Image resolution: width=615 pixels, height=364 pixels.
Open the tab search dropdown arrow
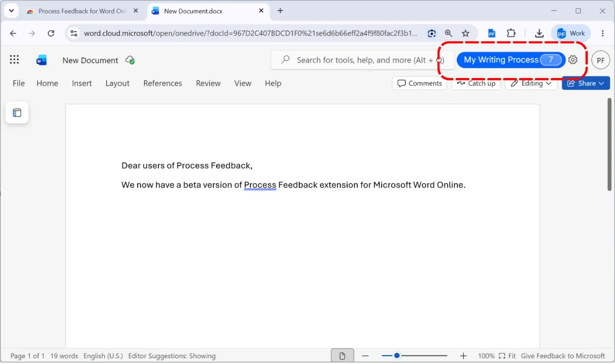click(x=11, y=11)
